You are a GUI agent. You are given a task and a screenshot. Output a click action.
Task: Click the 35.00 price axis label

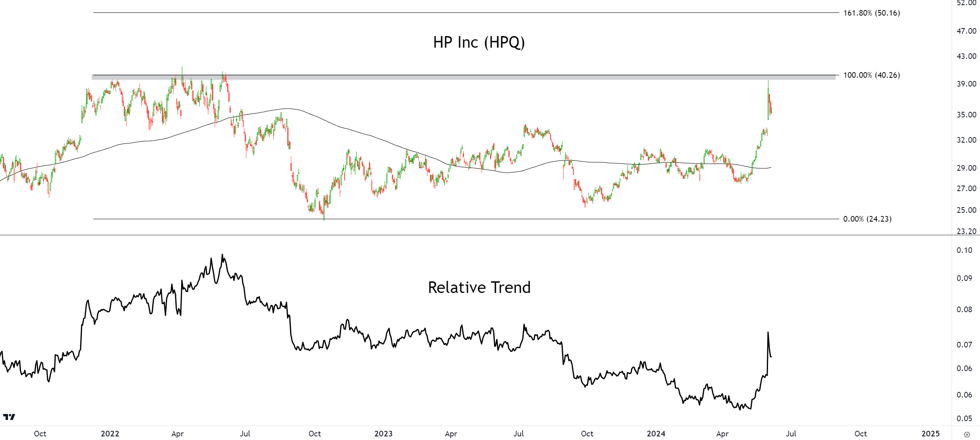click(966, 115)
